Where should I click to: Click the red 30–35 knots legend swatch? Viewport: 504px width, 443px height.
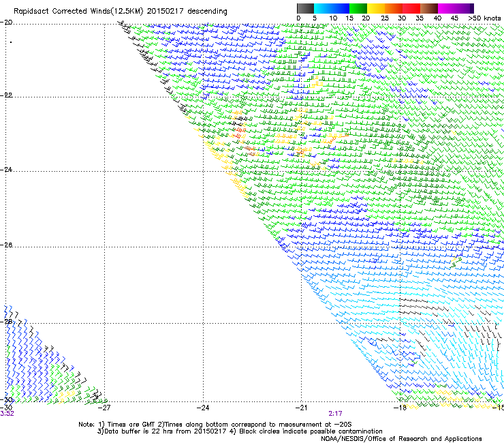coord(411,8)
